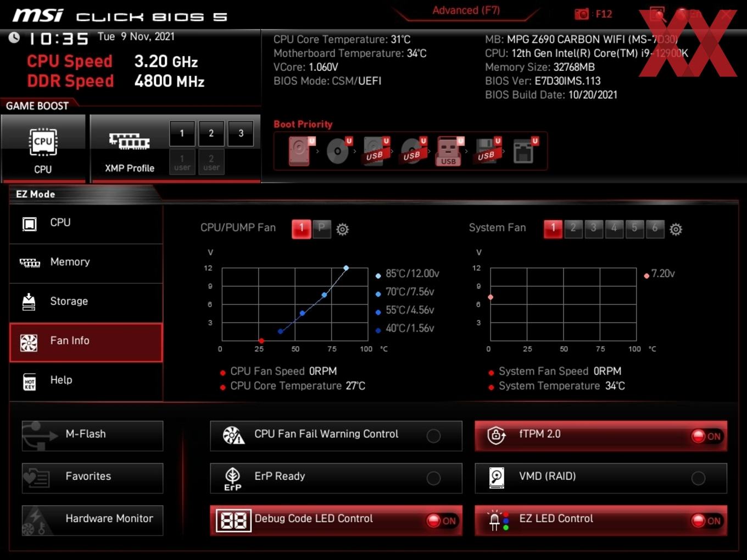Open the Memory info section
The width and height of the screenshot is (747, 560).
[x=86, y=262]
